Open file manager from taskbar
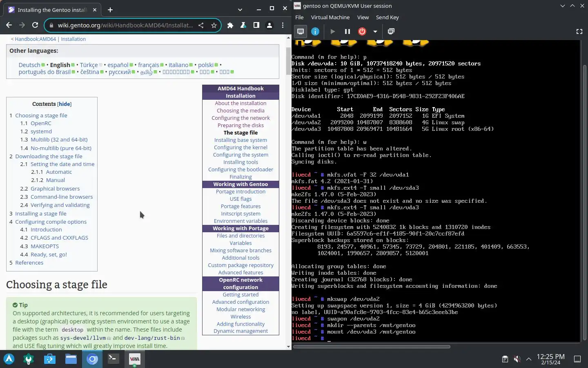588x368 pixels. pos(71,359)
